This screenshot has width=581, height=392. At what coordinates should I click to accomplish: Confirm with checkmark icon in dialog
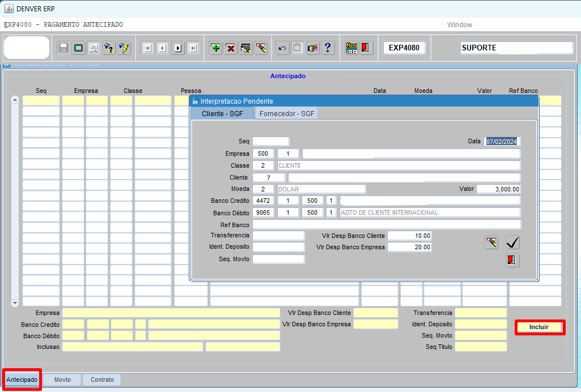[513, 242]
